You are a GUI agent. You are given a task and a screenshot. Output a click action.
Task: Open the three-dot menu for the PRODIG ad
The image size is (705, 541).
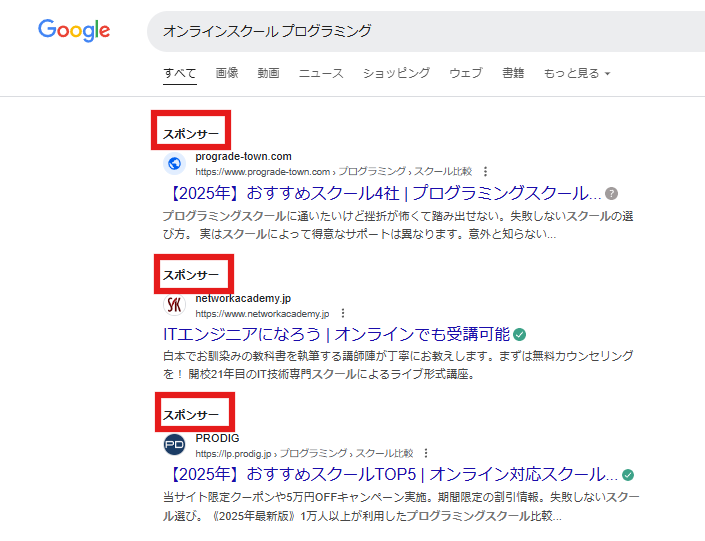426,453
